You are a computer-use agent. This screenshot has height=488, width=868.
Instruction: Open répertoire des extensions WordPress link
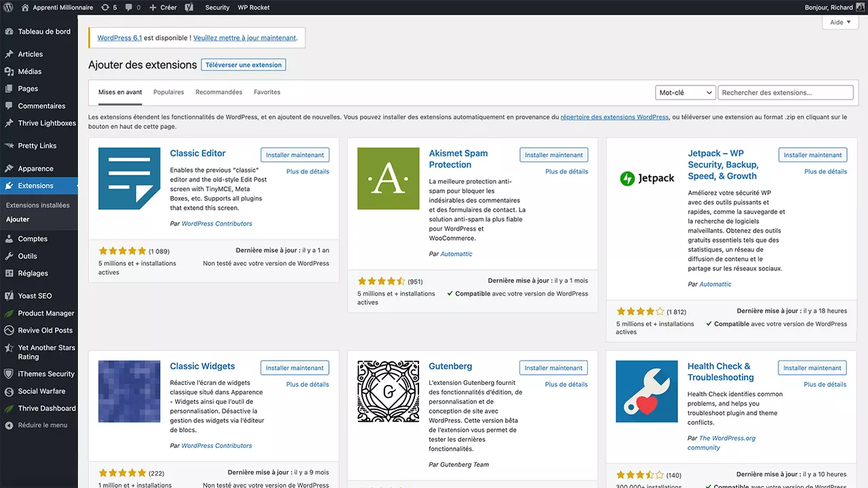[x=614, y=117]
